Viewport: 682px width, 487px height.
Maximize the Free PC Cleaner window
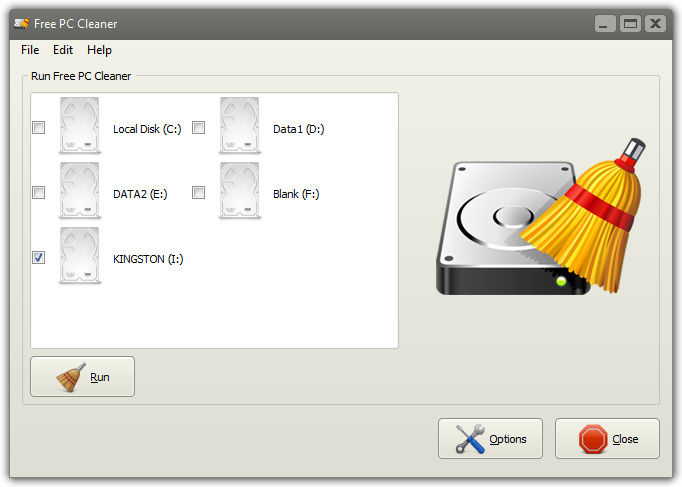tap(630, 23)
